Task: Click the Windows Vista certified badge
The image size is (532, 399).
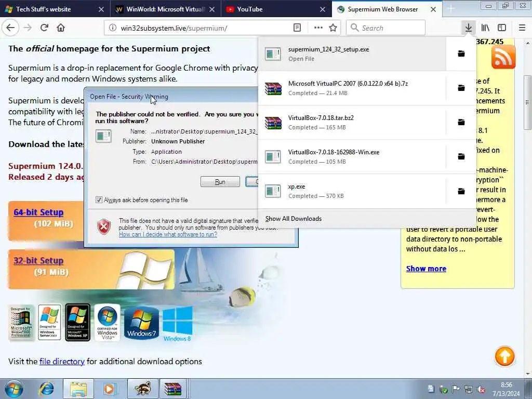Action: click(107, 322)
